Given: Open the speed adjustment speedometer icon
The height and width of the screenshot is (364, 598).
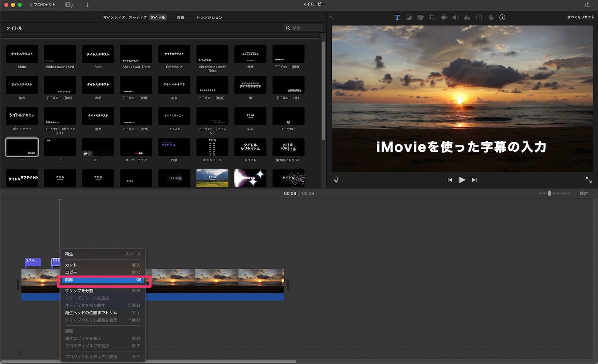Looking at the screenshot, I should [479, 18].
